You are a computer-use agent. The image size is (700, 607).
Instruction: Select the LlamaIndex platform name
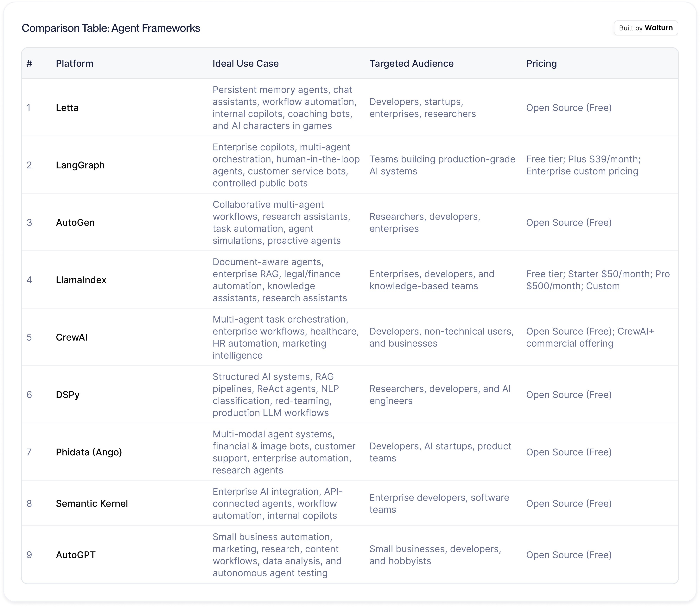click(x=81, y=280)
